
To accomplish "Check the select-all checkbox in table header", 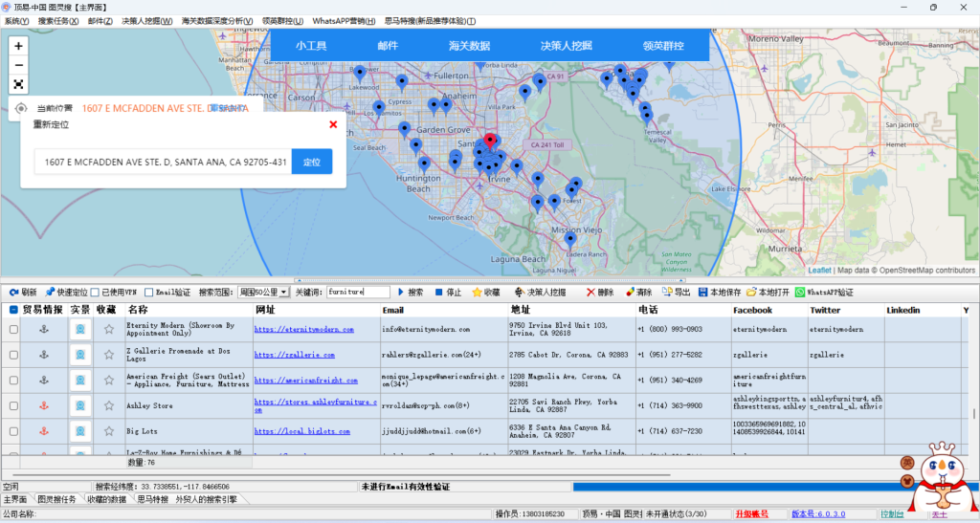I will [13, 310].
